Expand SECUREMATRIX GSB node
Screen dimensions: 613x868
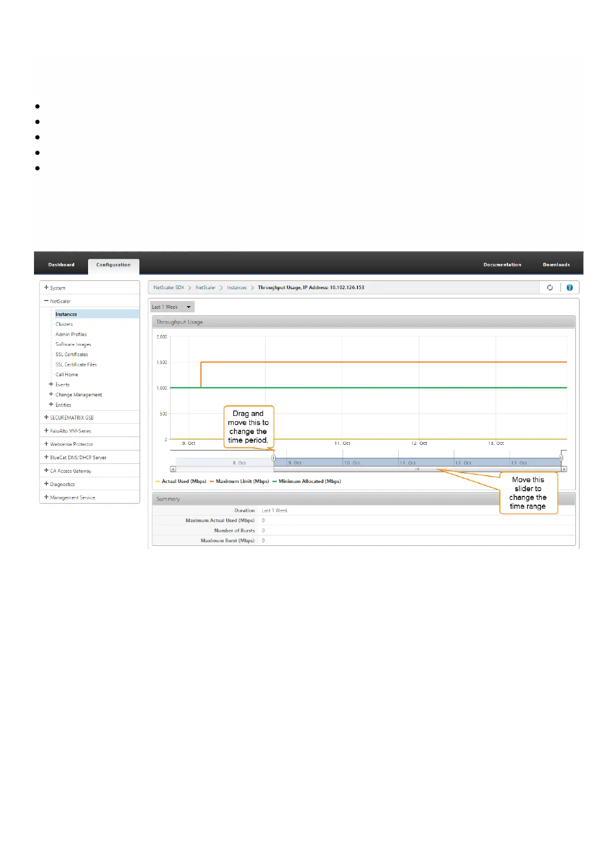[x=46, y=418]
